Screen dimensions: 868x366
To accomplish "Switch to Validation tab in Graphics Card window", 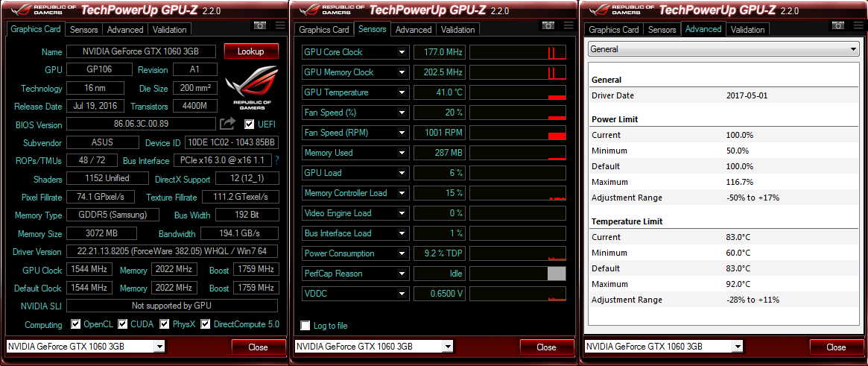I will click(x=169, y=30).
